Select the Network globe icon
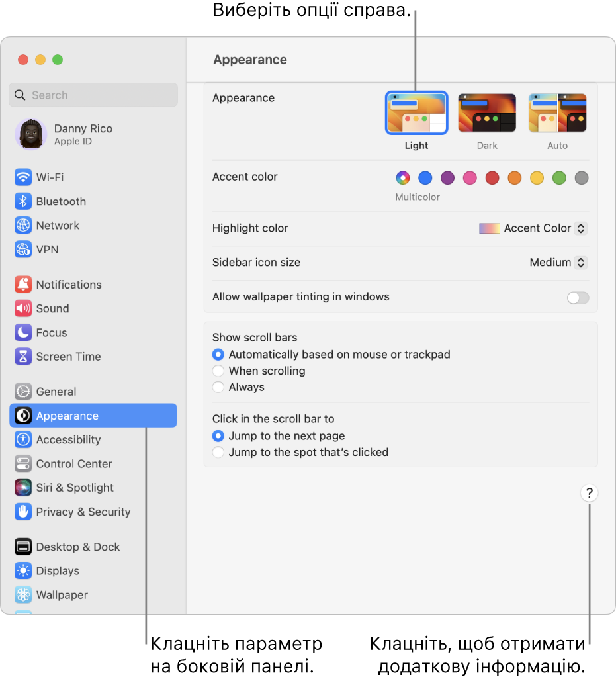The height and width of the screenshot is (681, 616). point(23,226)
